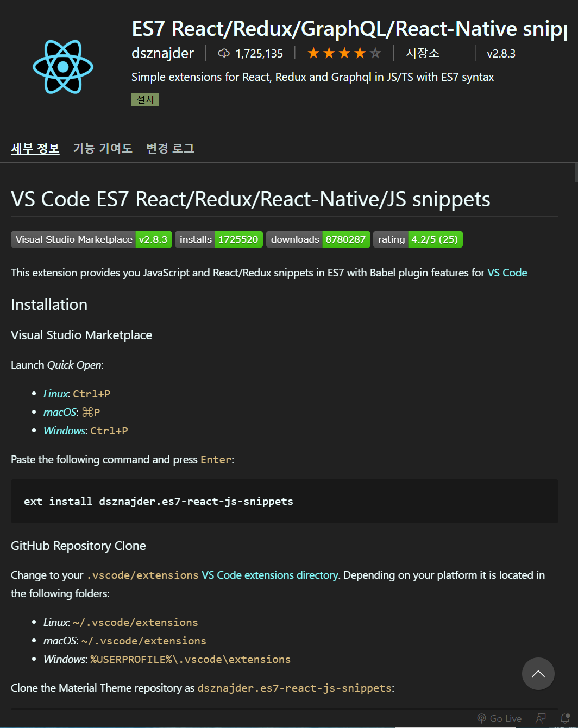Viewport: 578px width, 728px height.
Task: Switch to the 변경 로그 tab
Action: (x=170, y=148)
